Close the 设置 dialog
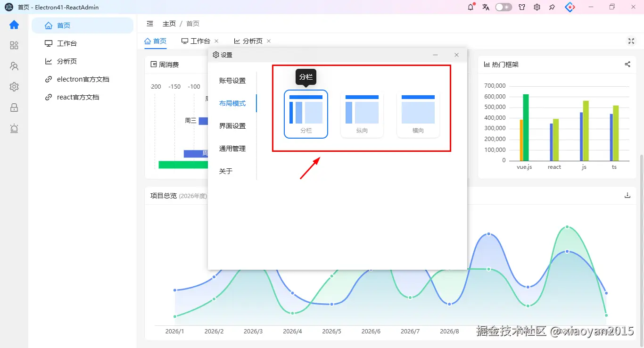 point(456,55)
